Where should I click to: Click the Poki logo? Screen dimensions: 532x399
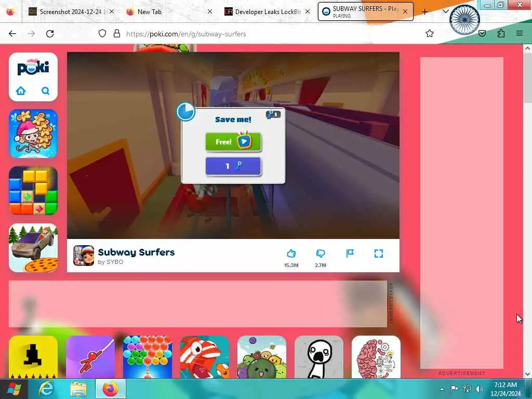pyautogui.click(x=33, y=67)
